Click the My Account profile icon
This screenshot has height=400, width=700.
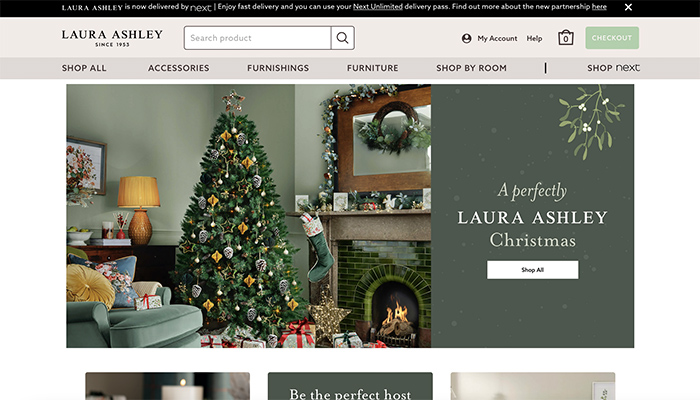coord(467,38)
